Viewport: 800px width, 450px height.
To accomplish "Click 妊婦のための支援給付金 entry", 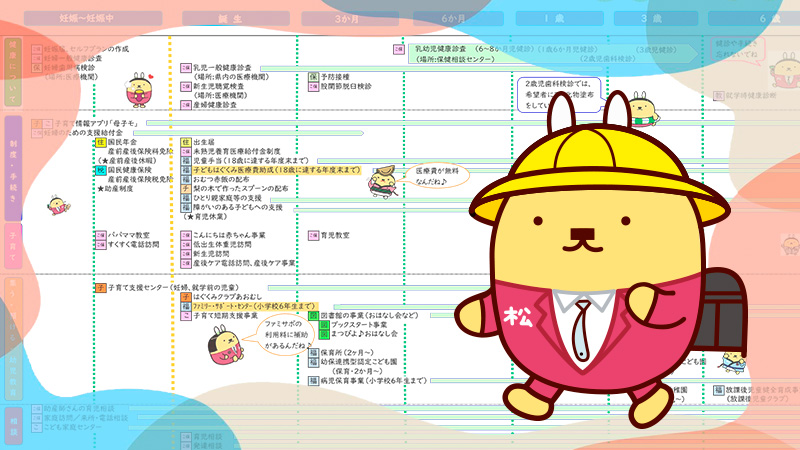I will [x=83, y=133].
